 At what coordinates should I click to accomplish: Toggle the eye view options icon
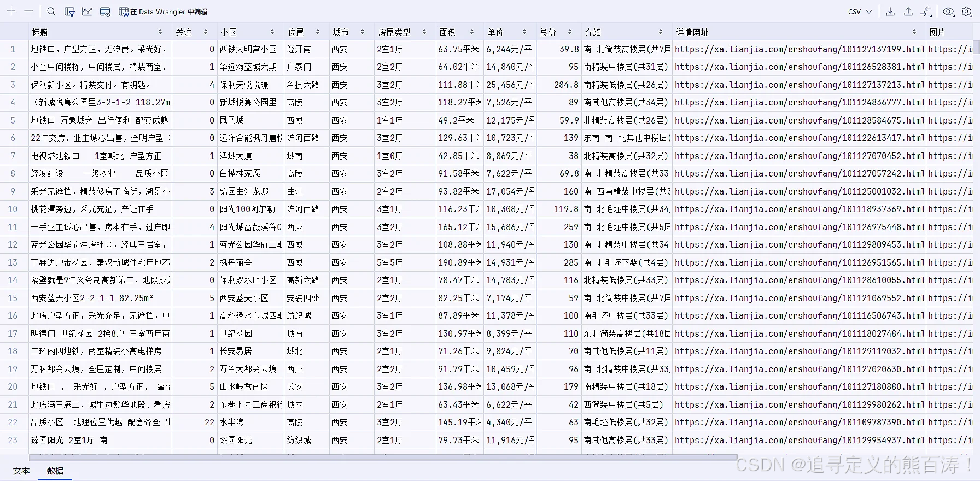(x=949, y=11)
